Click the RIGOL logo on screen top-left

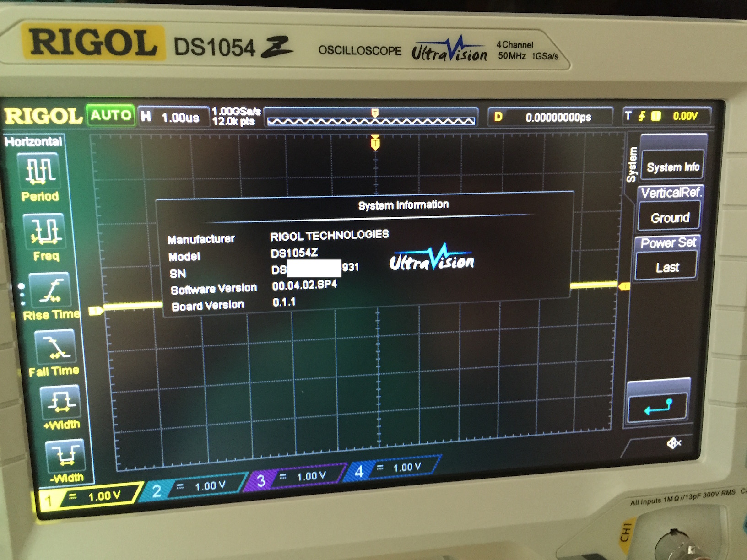pos(43,115)
